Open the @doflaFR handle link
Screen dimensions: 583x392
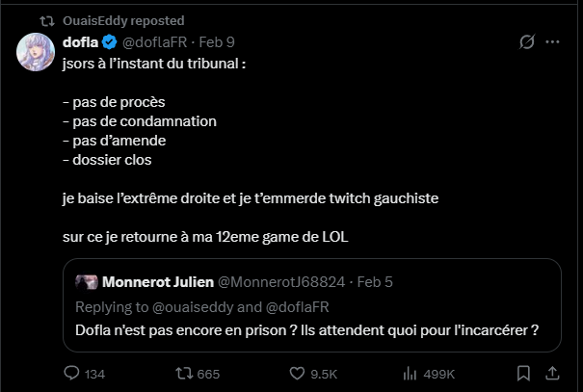pos(157,42)
